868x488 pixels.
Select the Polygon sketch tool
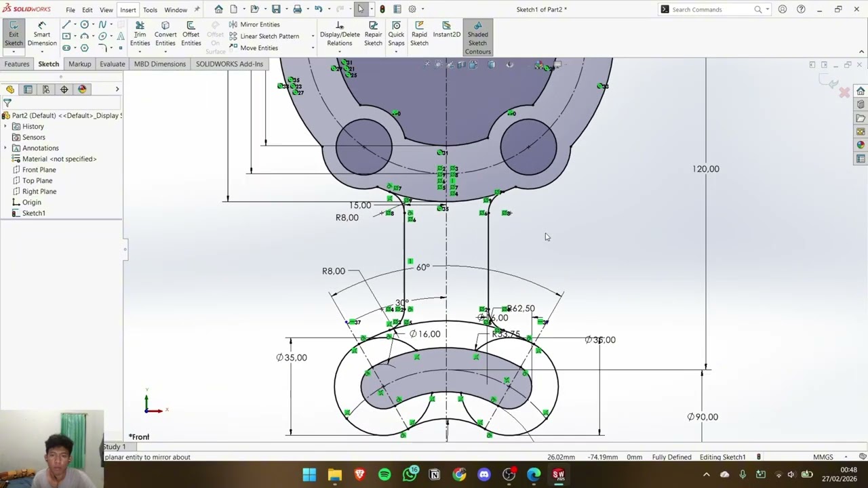pos(84,48)
